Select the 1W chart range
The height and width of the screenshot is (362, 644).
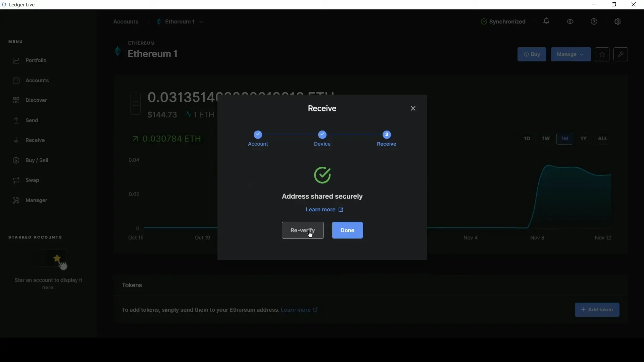(546, 139)
